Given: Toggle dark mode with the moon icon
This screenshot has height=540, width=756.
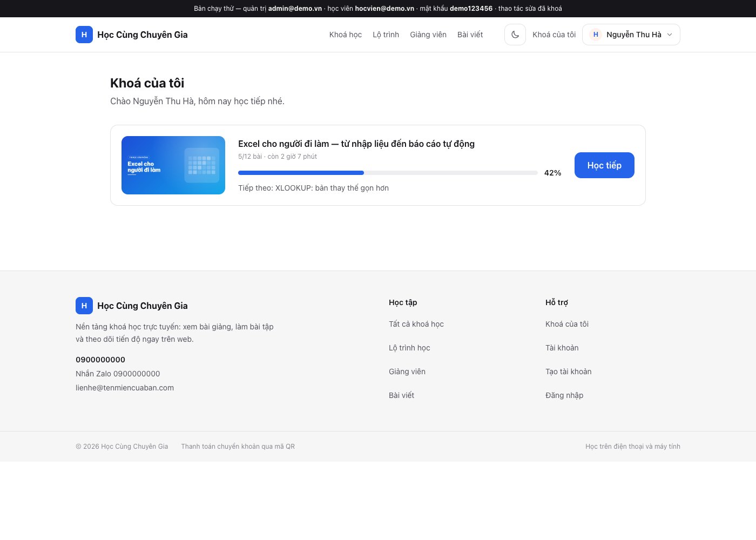Looking at the screenshot, I should (x=515, y=35).
